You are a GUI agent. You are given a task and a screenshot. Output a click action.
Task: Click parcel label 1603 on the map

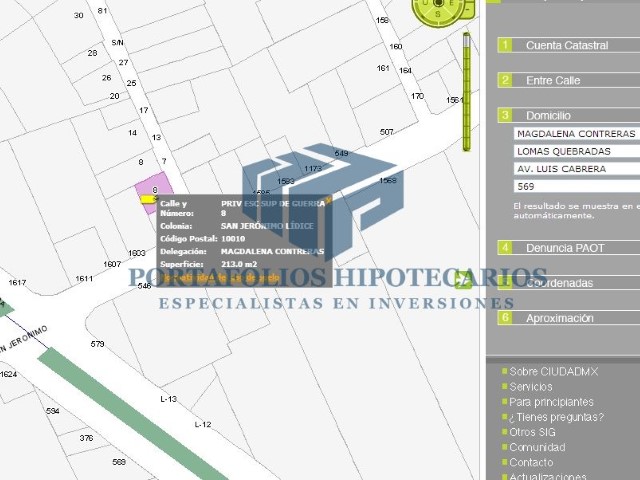[x=137, y=253]
